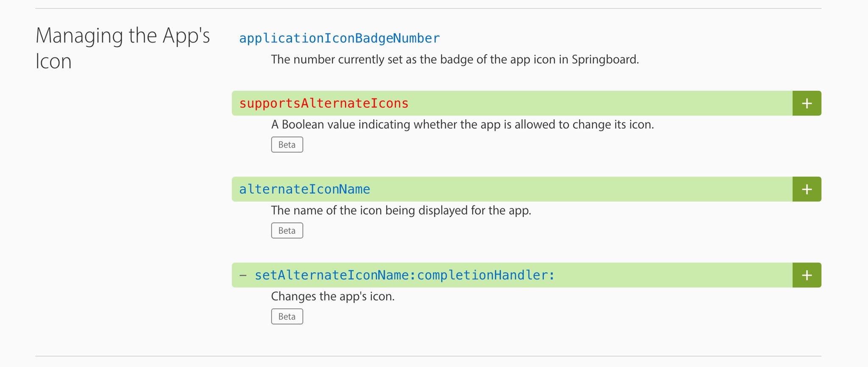Click the 'Changes the app's icon.' text
This screenshot has height=367, width=868.
coord(333,296)
